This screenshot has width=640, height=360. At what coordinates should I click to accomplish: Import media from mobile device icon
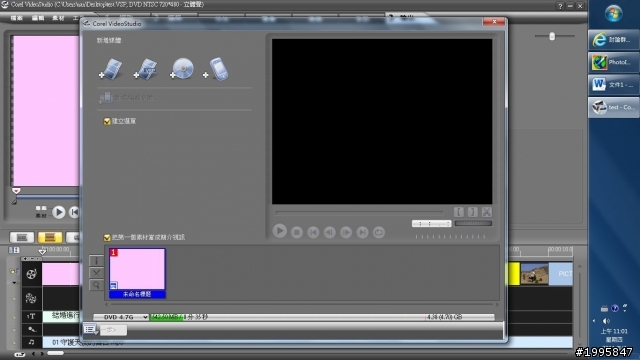click(x=216, y=69)
